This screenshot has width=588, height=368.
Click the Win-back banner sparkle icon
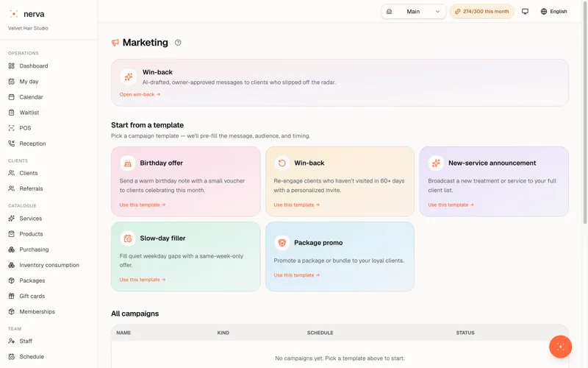(x=128, y=77)
